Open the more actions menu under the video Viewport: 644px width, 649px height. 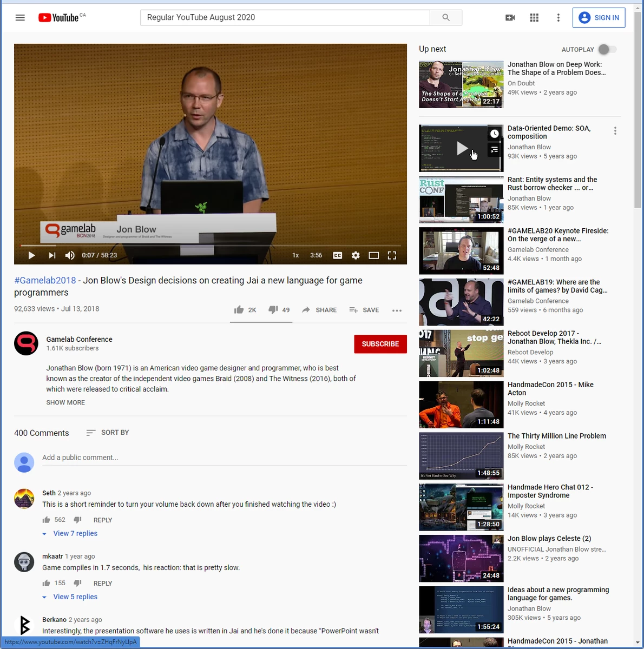point(397,310)
